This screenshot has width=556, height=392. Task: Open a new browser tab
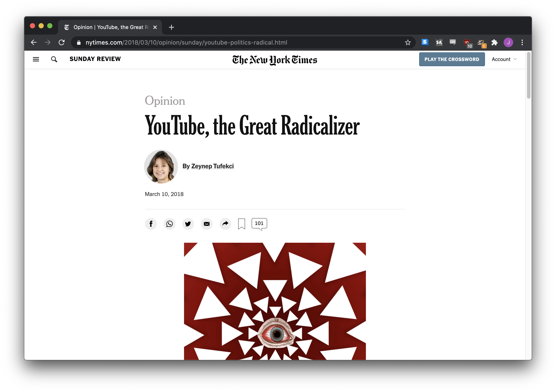pos(171,27)
